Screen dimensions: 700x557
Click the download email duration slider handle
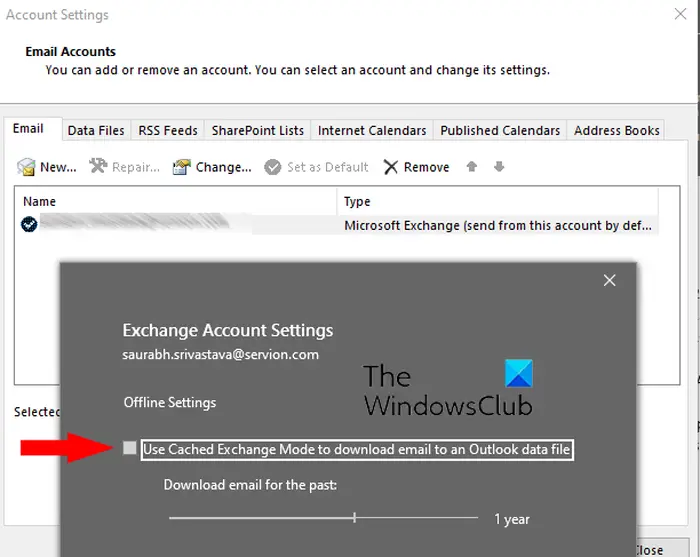[354, 518]
